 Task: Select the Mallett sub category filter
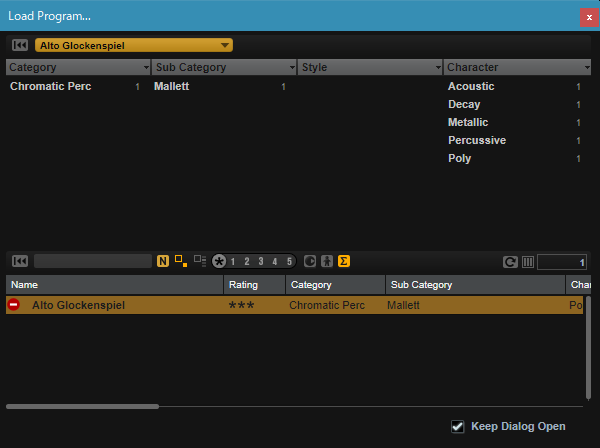(171, 86)
